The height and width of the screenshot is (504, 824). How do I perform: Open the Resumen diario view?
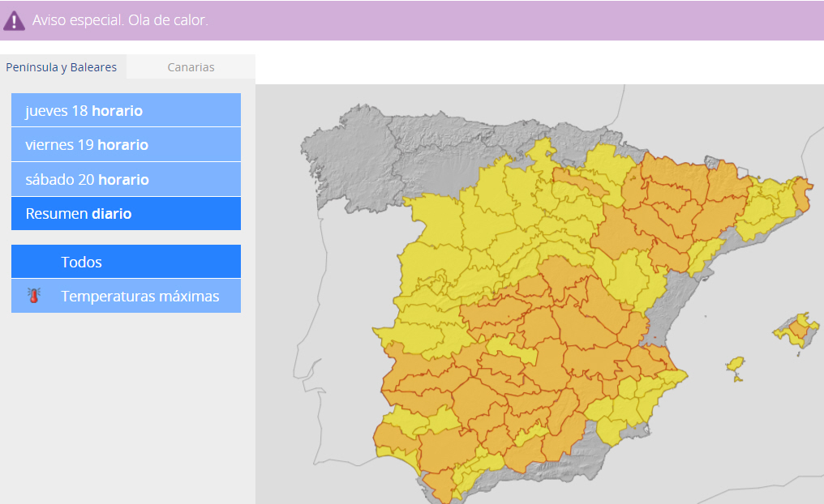click(x=126, y=214)
